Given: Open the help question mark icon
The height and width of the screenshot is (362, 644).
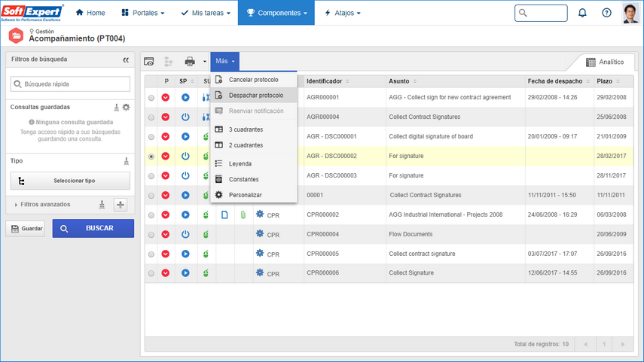Looking at the screenshot, I should [x=606, y=13].
